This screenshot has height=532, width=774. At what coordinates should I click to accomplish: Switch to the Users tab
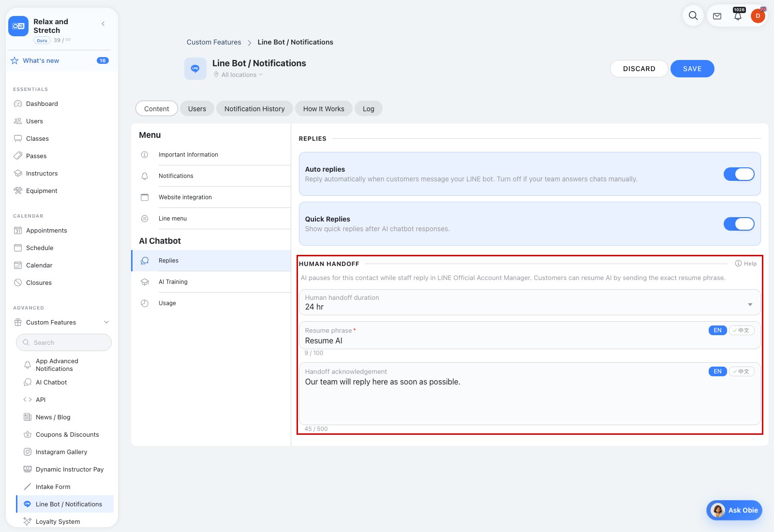[x=197, y=109]
